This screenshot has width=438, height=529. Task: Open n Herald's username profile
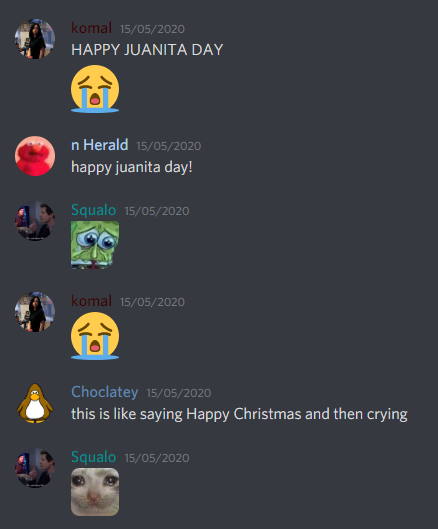[x=100, y=145]
